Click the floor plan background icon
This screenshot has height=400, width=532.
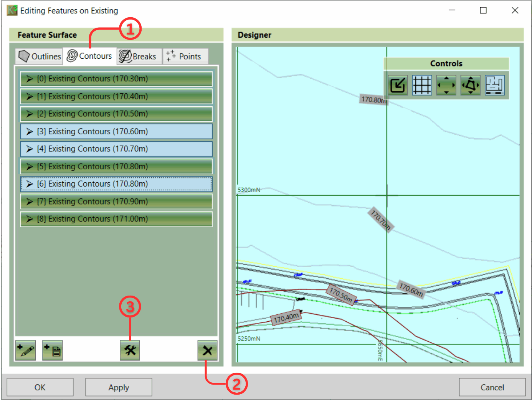coord(494,85)
